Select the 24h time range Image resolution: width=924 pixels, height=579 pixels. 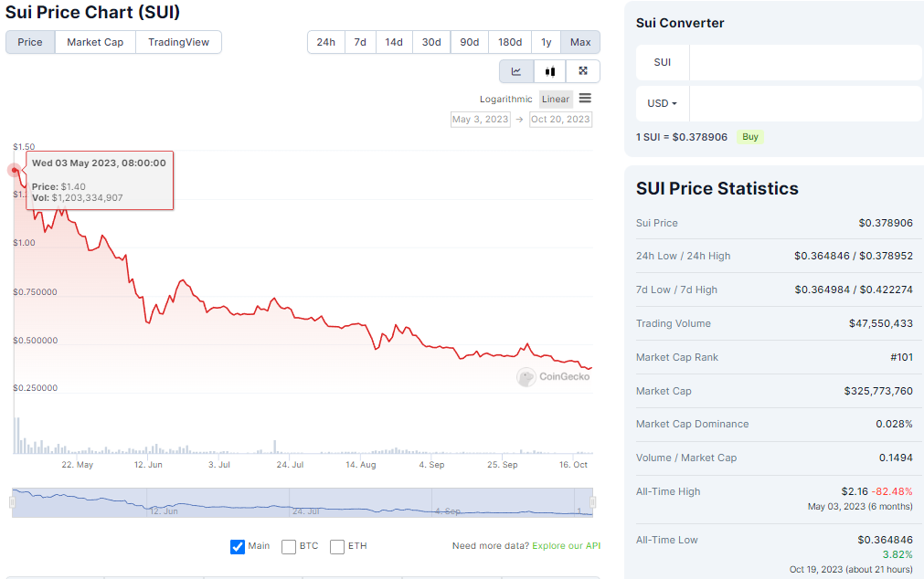325,42
